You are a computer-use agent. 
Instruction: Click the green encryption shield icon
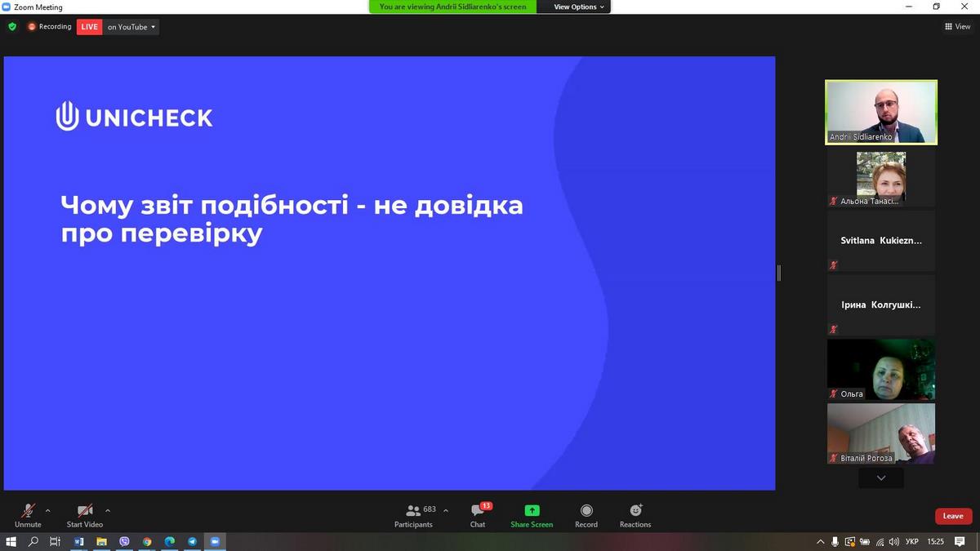pyautogui.click(x=12, y=26)
